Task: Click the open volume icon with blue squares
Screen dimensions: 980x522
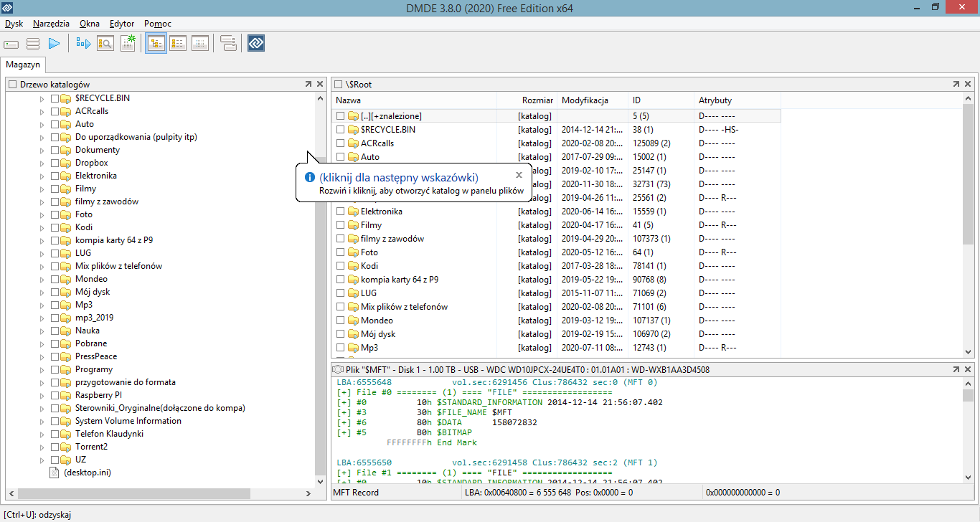Action: (84, 44)
